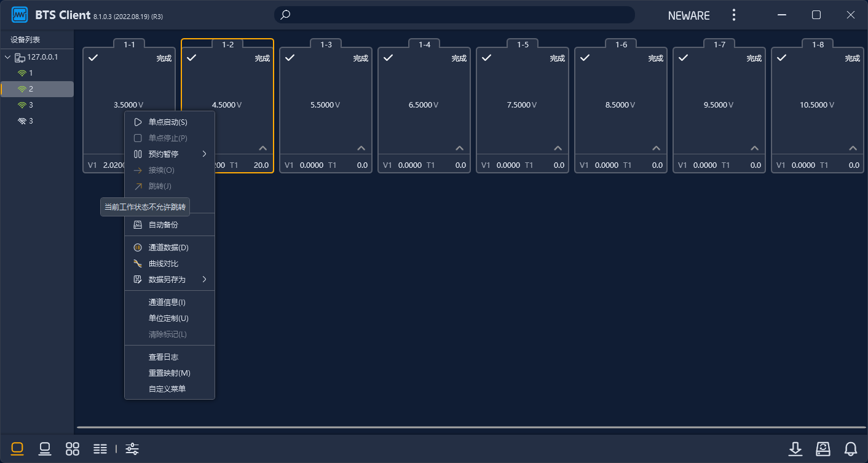The image size is (868, 463).
Task: Open the list view layout icon
Action: tap(100, 449)
